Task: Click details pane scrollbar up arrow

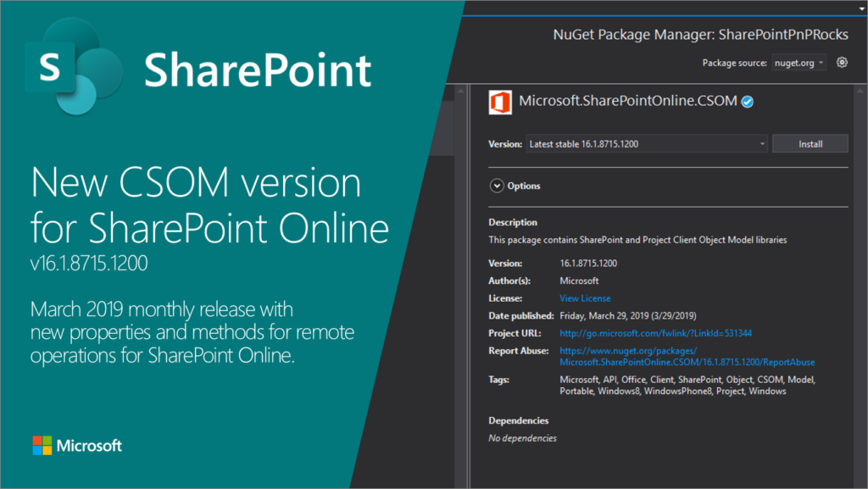Action: click(860, 91)
